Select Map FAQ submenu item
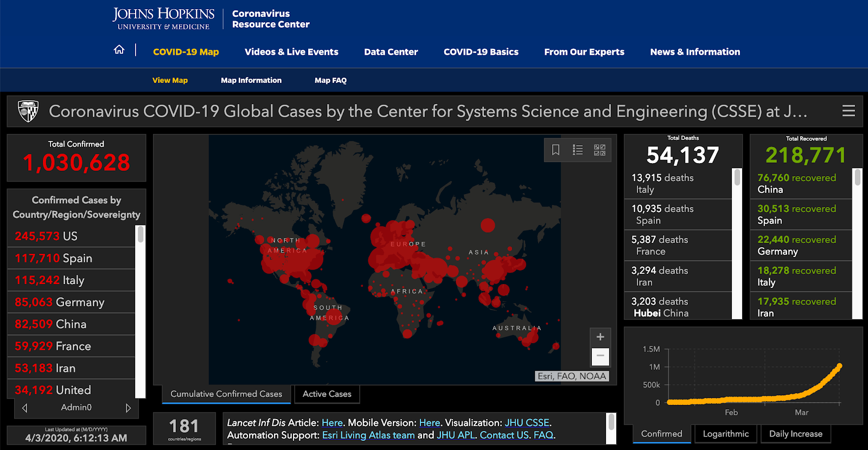Image resolution: width=868 pixels, height=450 pixels. coord(330,80)
